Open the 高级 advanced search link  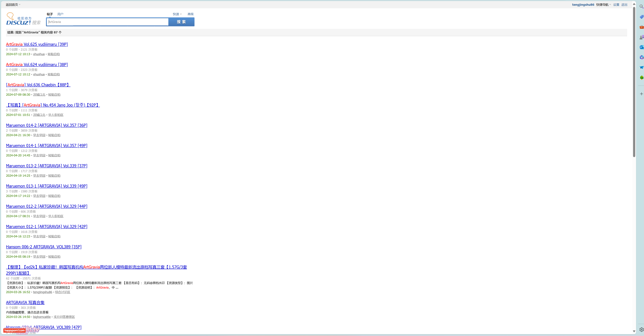[190, 14]
